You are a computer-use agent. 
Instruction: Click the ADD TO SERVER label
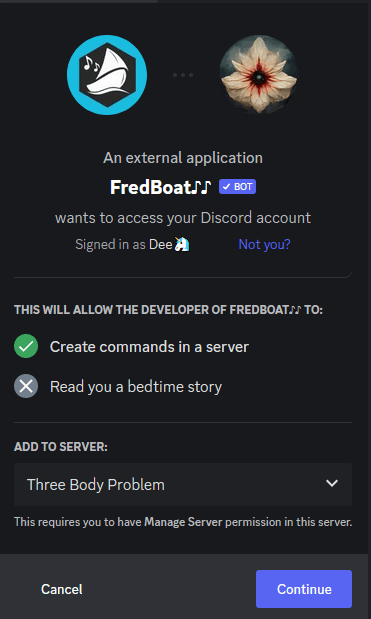pyautogui.click(x=61, y=447)
